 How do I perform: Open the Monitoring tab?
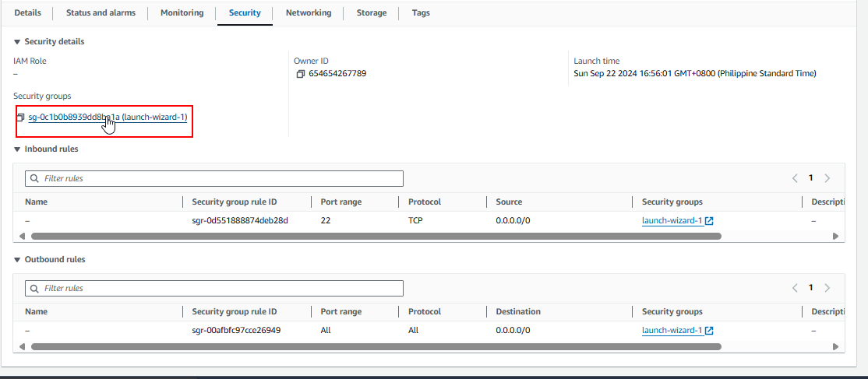pos(182,13)
